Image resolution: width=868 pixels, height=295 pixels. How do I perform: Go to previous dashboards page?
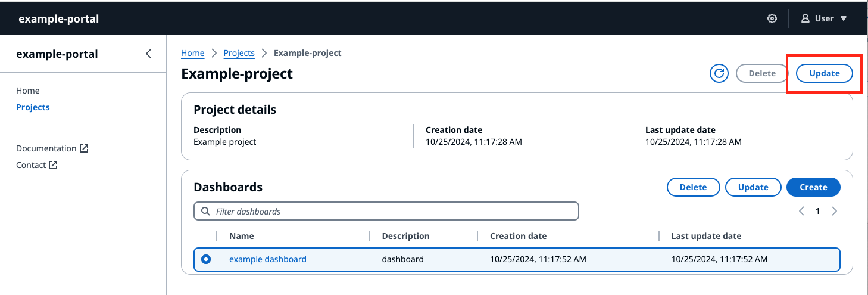point(801,211)
